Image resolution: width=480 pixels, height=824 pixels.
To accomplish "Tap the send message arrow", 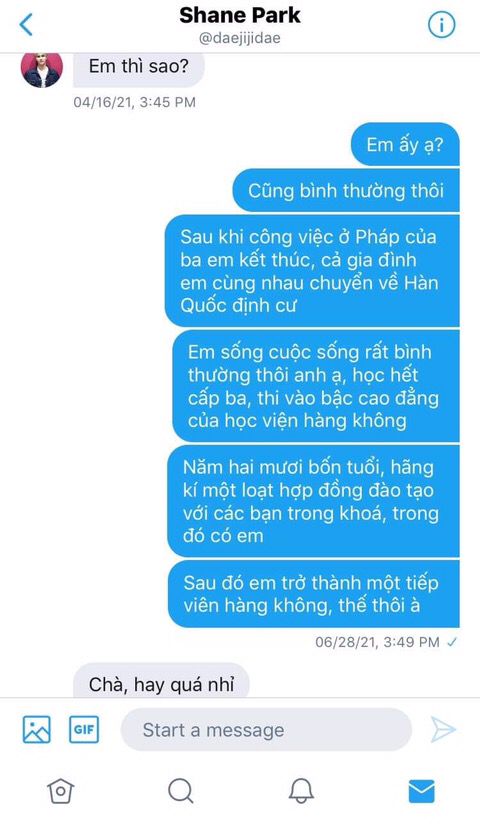I will [443, 729].
